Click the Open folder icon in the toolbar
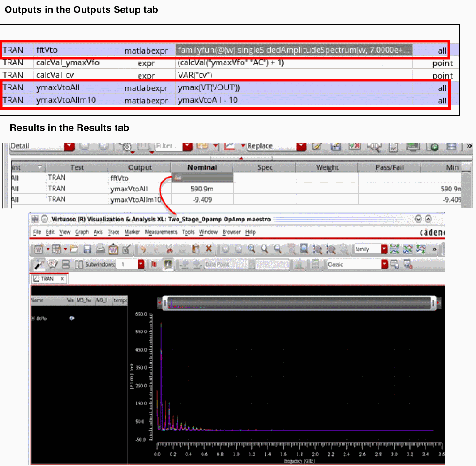This screenshot has width=476, height=466. click(x=74, y=249)
